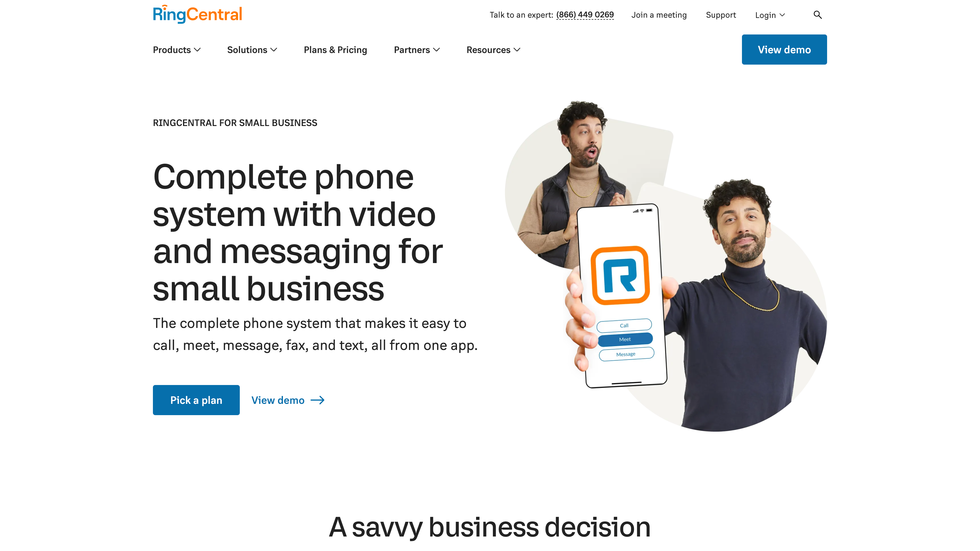
Task: Click the Pick a plan button
Action: point(196,399)
